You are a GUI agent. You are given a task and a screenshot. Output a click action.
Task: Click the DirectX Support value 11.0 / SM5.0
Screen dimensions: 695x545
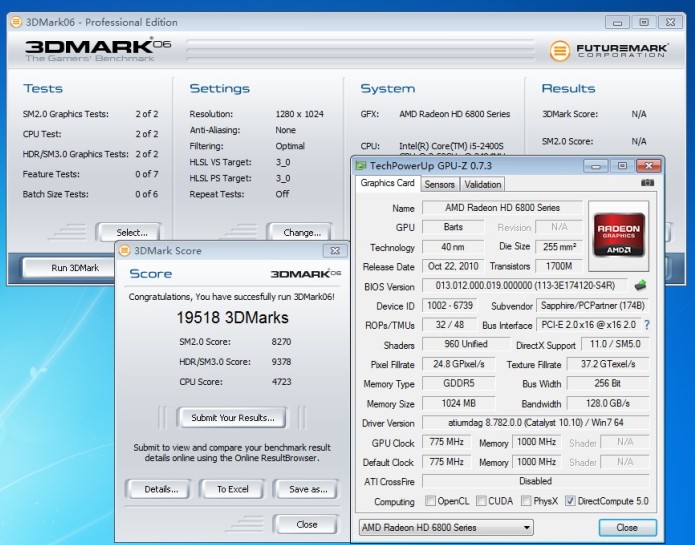pyautogui.click(x=615, y=344)
